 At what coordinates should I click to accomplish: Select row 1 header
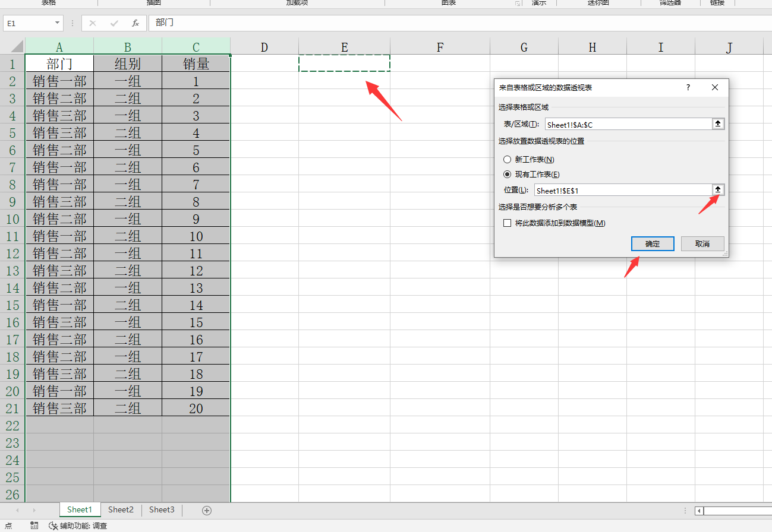(12, 64)
